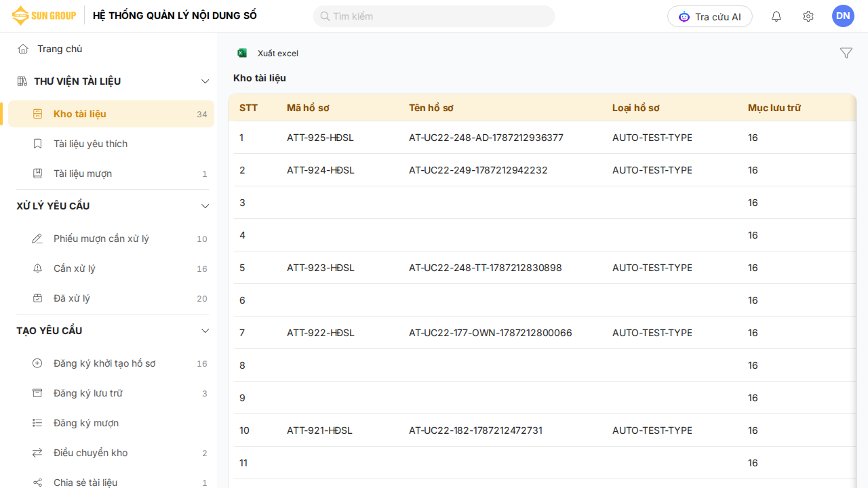Open the table filter funnel icon

tap(846, 53)
